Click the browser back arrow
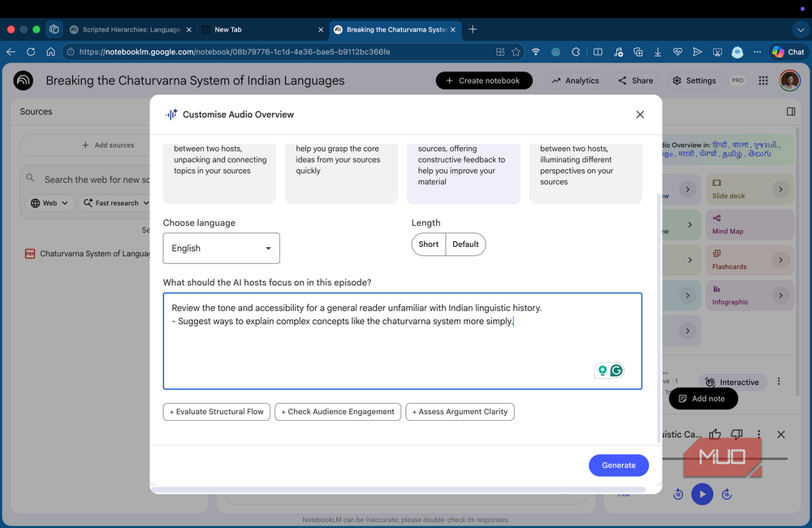This screenshot has height=528, width=812. pos(11,52)
